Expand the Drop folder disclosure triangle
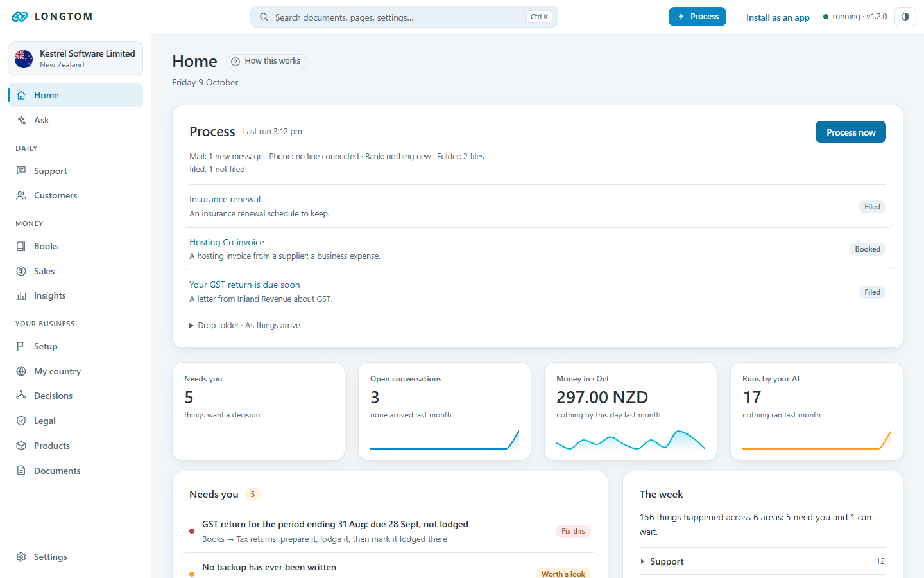 point(191,326)
